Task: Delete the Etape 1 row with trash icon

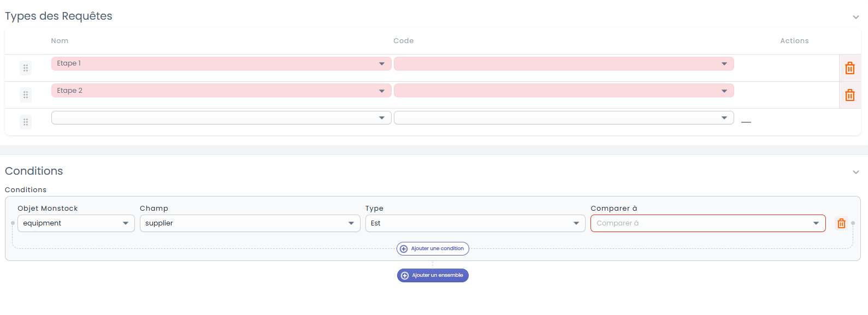Action: 849,68
